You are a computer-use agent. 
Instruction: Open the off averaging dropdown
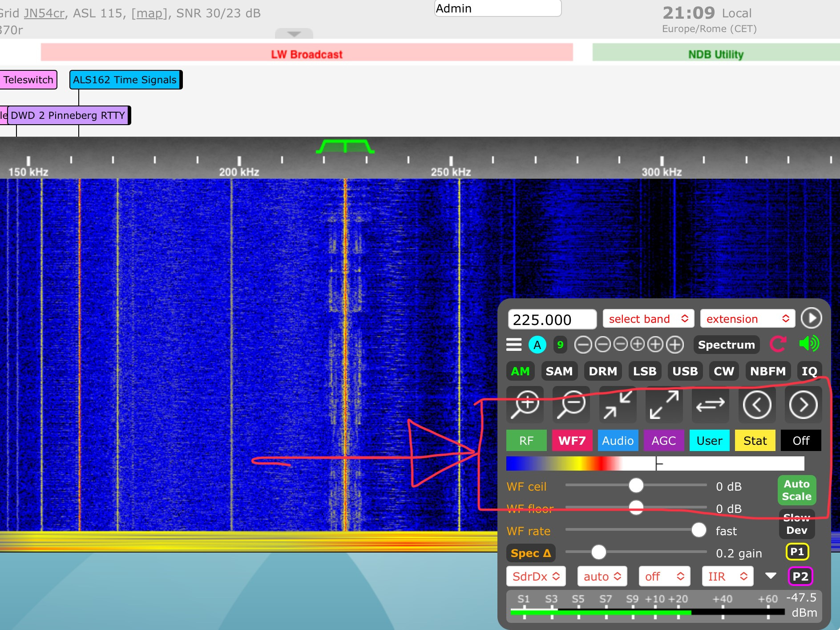point(664,577)
